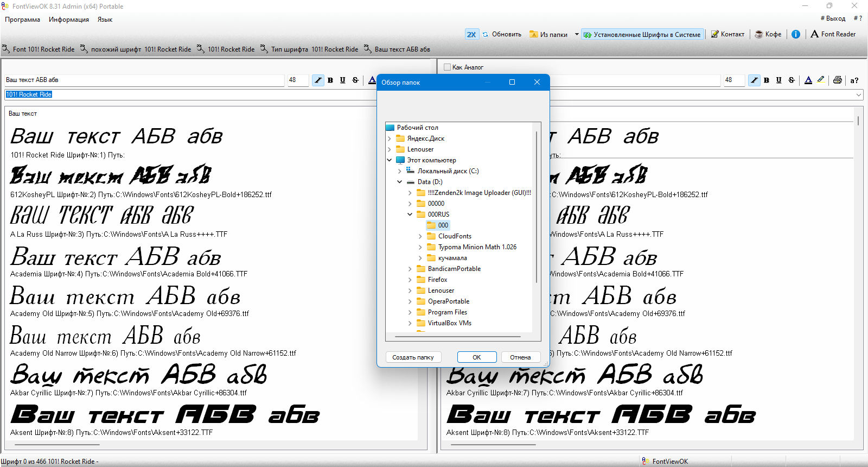
Task: Open dropdown arrow next to Из папки
Action: click(x=577, y=34)
